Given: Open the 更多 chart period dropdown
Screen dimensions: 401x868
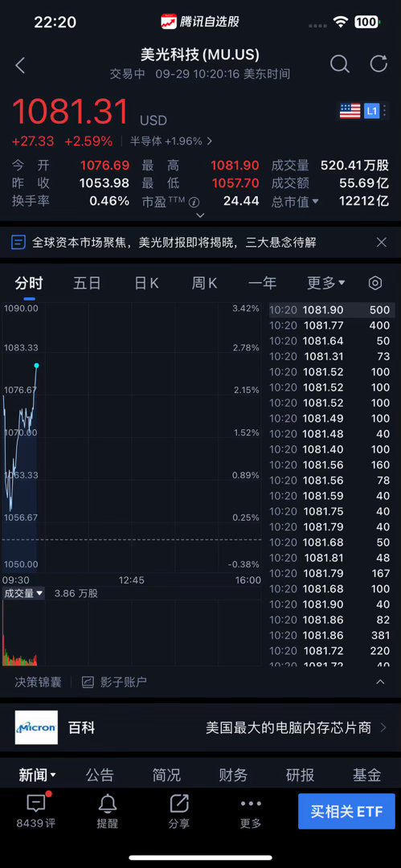Looking at the screenshot, I should pyautogui.click(x=325, y=284).
